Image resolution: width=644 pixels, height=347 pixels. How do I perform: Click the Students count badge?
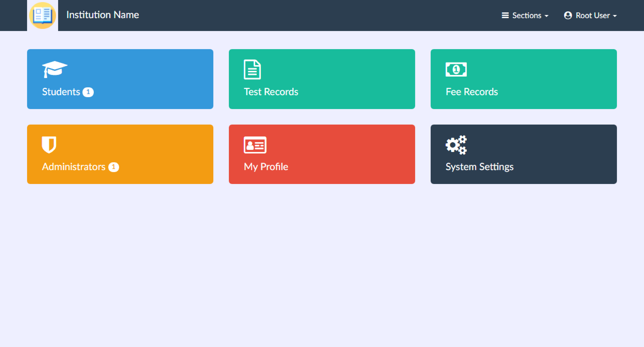point(88,92)
